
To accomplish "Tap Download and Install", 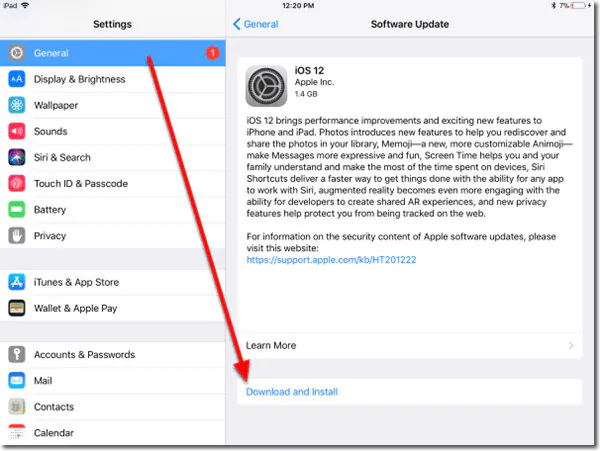I will tap(292, 392).
